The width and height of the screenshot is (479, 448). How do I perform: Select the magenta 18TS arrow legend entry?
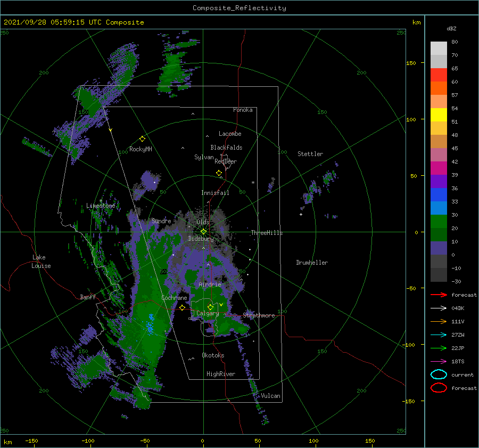pos(439,362)
